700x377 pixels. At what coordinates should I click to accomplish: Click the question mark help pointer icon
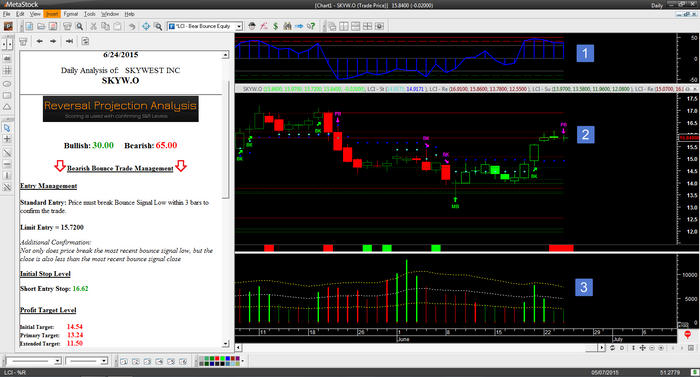(x=311, y=26)
